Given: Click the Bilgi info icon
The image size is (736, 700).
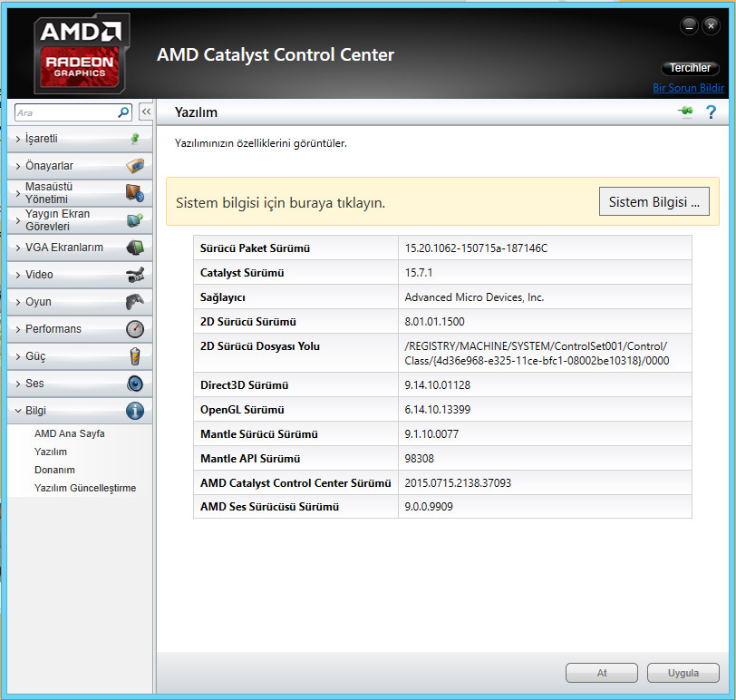Looking at the screenshot, I should coord(135,411).
